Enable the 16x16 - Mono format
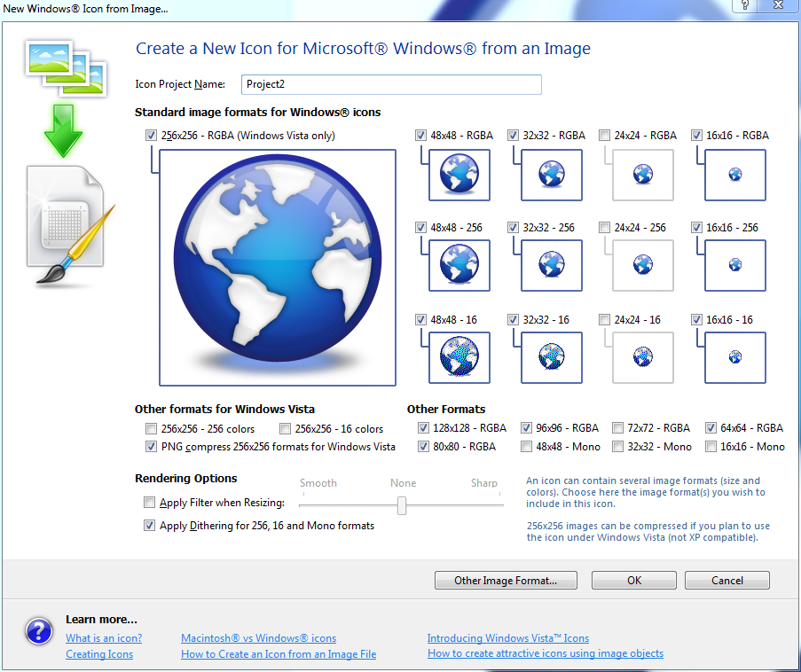 point(711,446)
